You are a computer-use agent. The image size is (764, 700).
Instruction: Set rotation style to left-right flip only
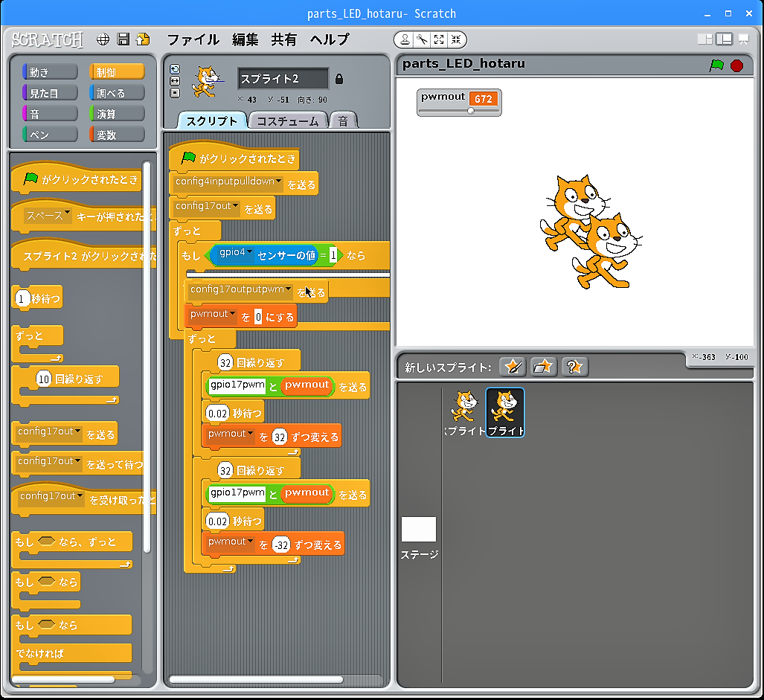(175, 81)
